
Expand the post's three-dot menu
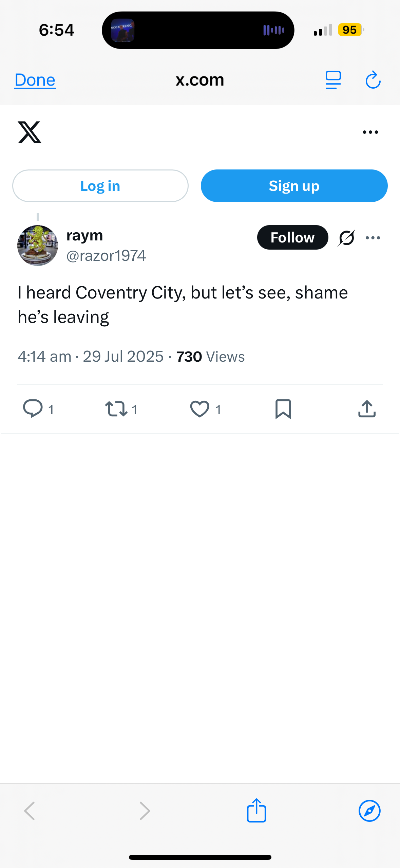pos(373,238)
